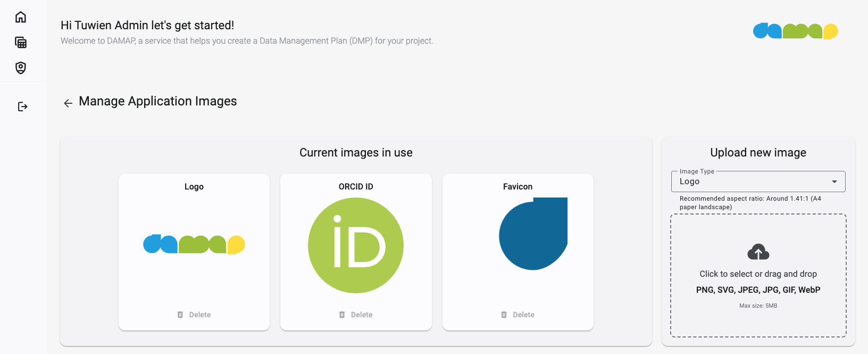Click the logout icon in sidebar
The image size is (868, 354).
coord(22,106)
